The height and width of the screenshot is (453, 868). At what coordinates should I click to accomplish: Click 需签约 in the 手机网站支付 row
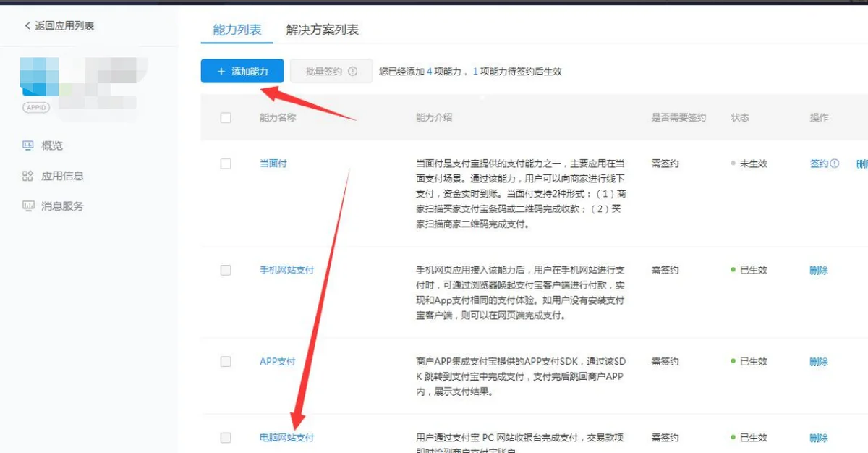point(665,270)
